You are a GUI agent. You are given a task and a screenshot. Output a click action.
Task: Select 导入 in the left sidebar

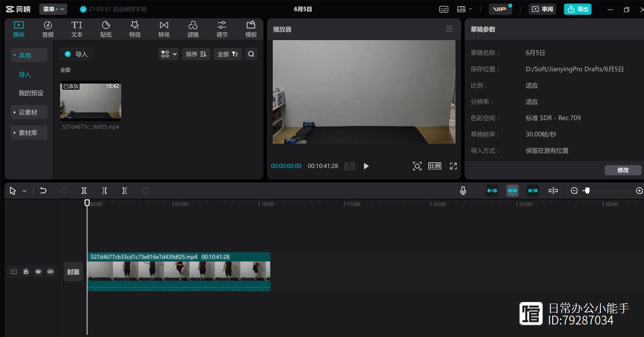coord(25,74)
